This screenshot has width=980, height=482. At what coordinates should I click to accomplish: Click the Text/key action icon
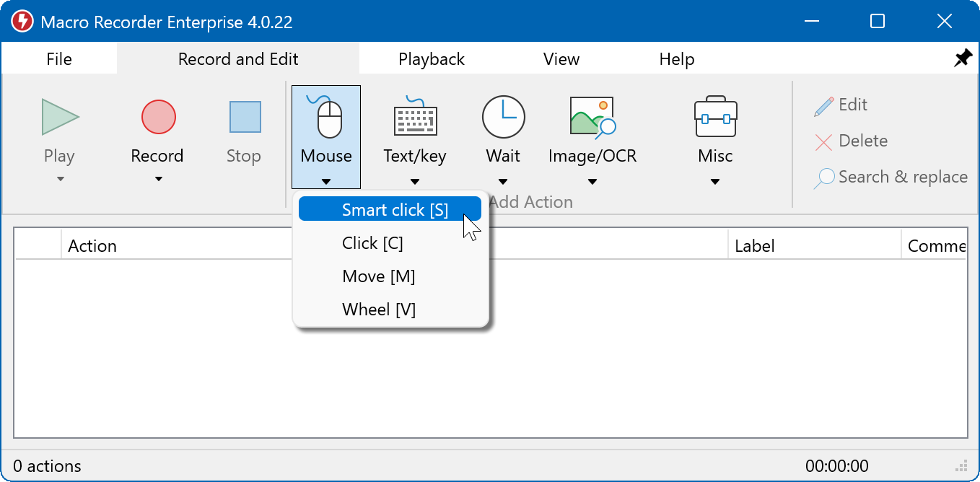[x=414, y=117]
